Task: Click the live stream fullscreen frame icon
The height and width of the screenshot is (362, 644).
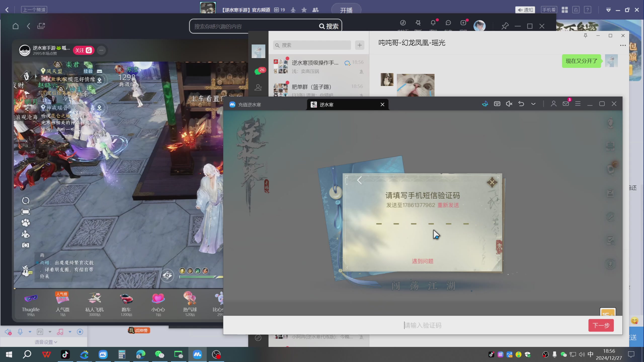Action: [26, 212]
